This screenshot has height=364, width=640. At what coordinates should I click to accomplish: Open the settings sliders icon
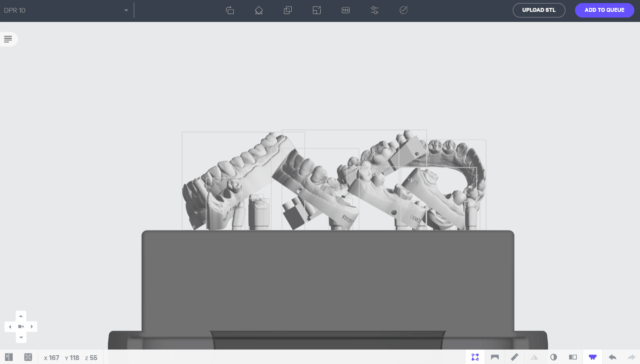(375, 10)
